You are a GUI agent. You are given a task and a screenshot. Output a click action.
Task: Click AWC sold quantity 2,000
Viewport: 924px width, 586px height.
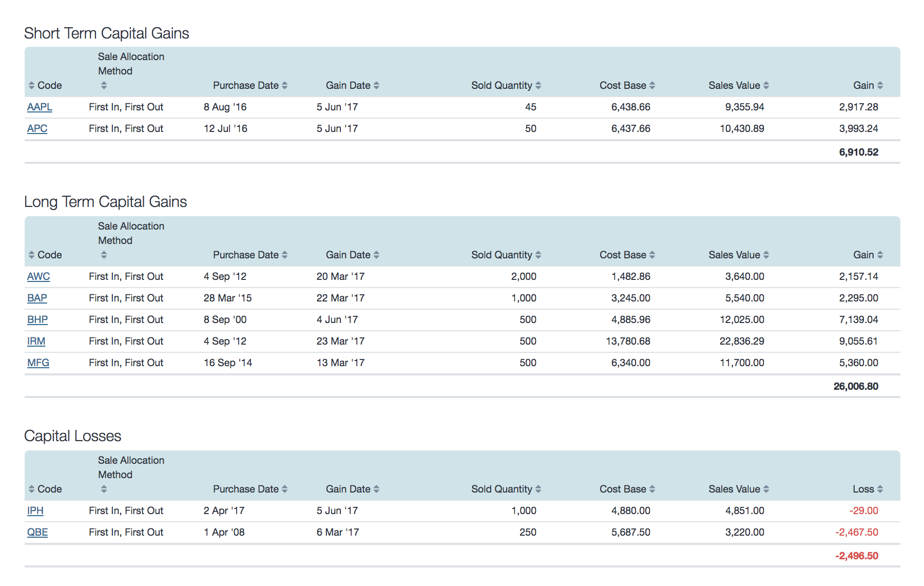tap(524, 276)
